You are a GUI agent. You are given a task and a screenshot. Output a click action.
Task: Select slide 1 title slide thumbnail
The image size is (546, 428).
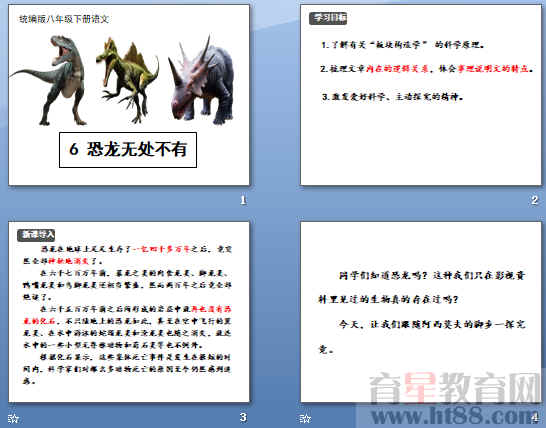[x=129, y=95]
